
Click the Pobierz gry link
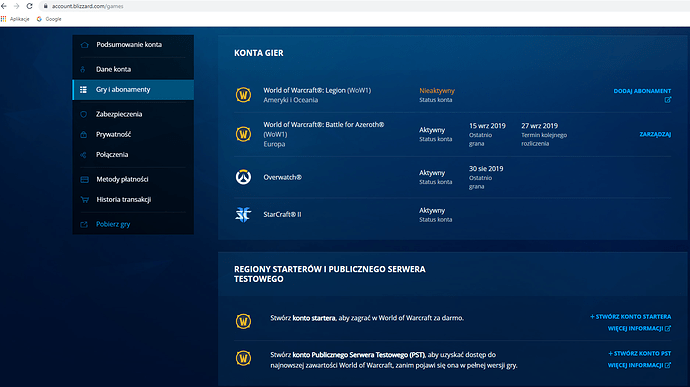[113, 224]
